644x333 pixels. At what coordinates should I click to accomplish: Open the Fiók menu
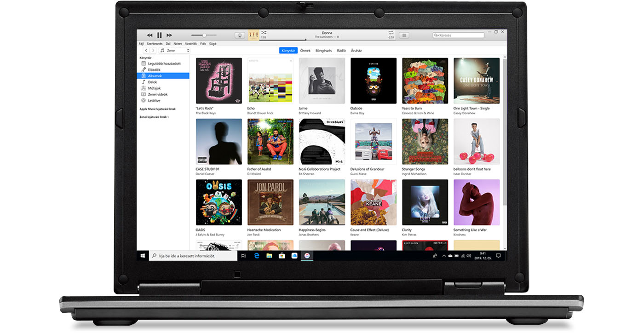(203, 44)
